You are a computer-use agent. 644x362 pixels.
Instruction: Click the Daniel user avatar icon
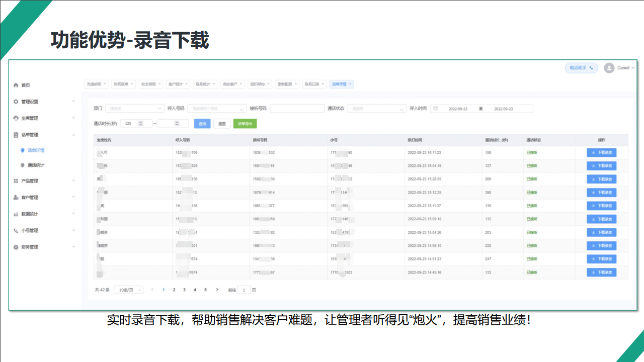coord(609,68)
